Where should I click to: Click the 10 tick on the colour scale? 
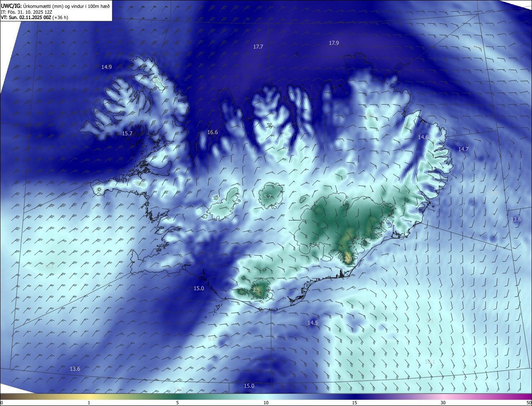pyautogui.click(x=266, y=403)
